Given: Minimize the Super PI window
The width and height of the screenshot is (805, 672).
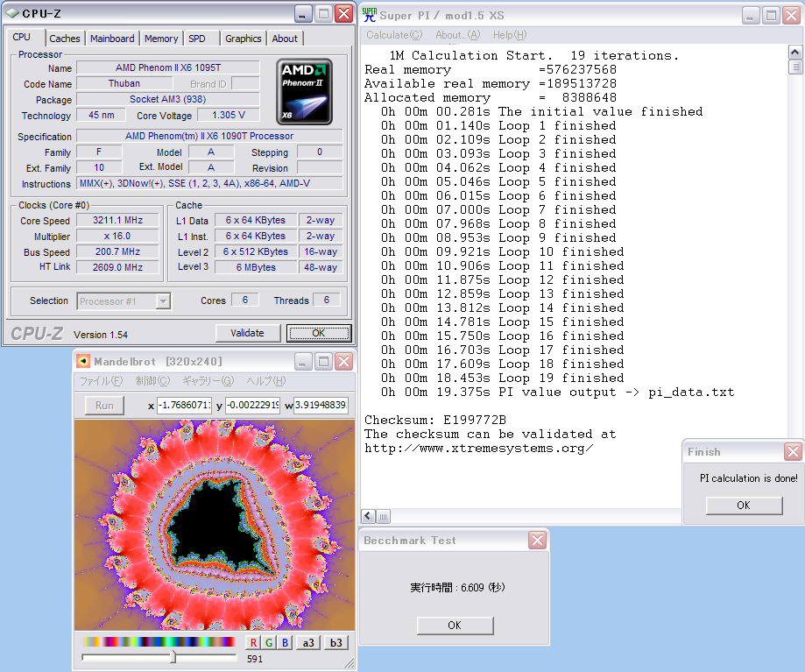Looking at the screenshot, I should pos(751,16).
